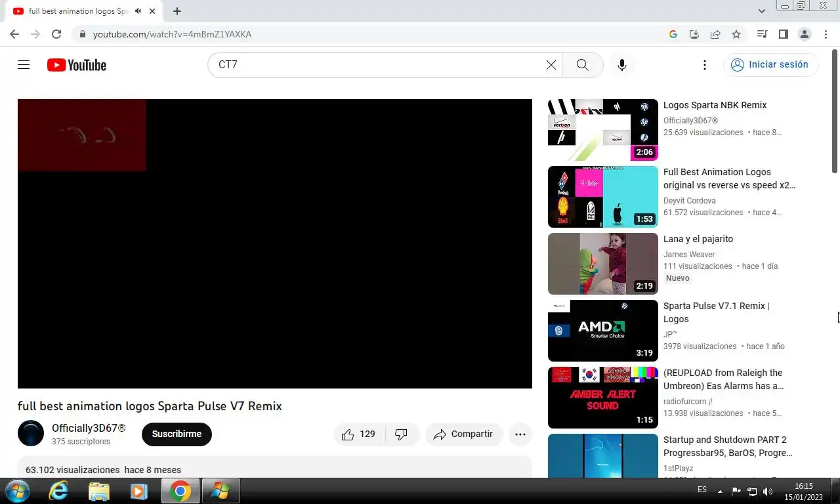Adjust volume from the tray speaker icon
Image resolution: width=840 pixels, height=504 pixels.
tap(768, 491)
